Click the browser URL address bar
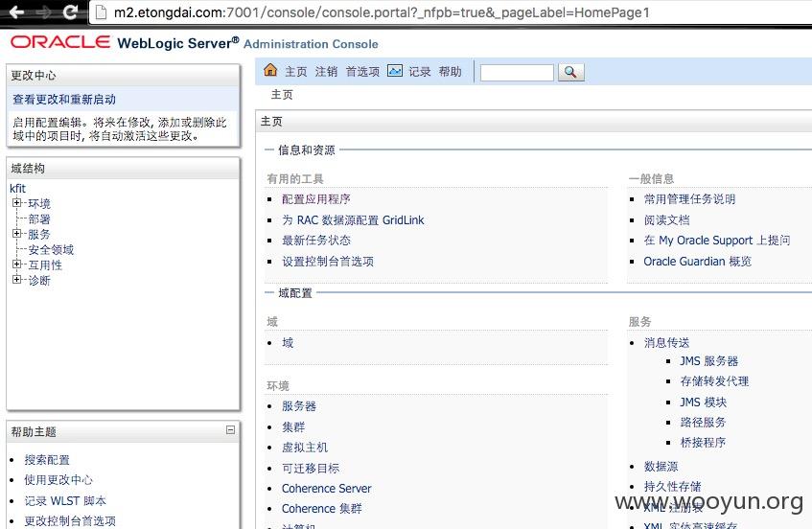812x529 pixels. point(451,11)
